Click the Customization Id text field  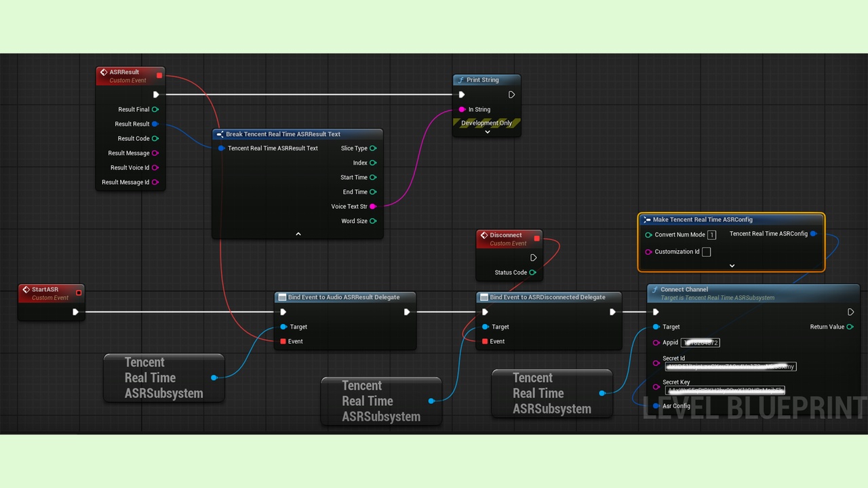[707, 252]
